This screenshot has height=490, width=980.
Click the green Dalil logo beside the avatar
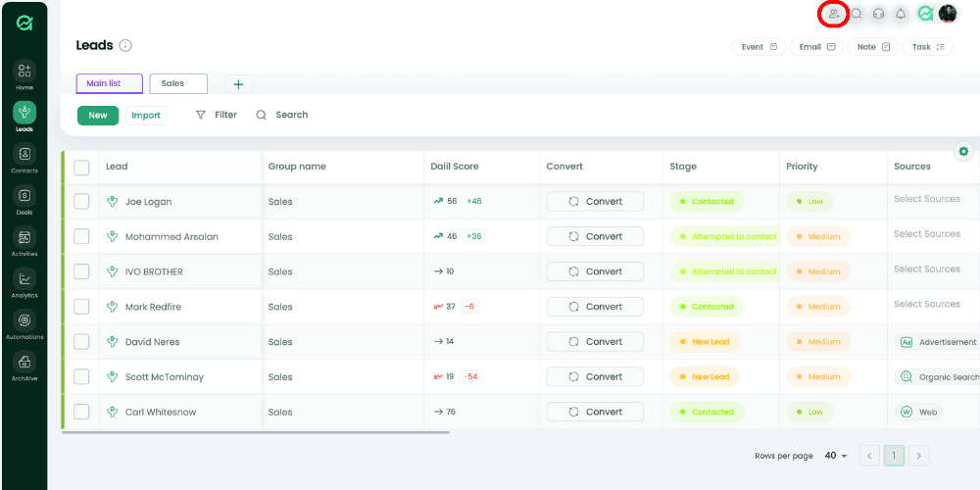point(926,14)
